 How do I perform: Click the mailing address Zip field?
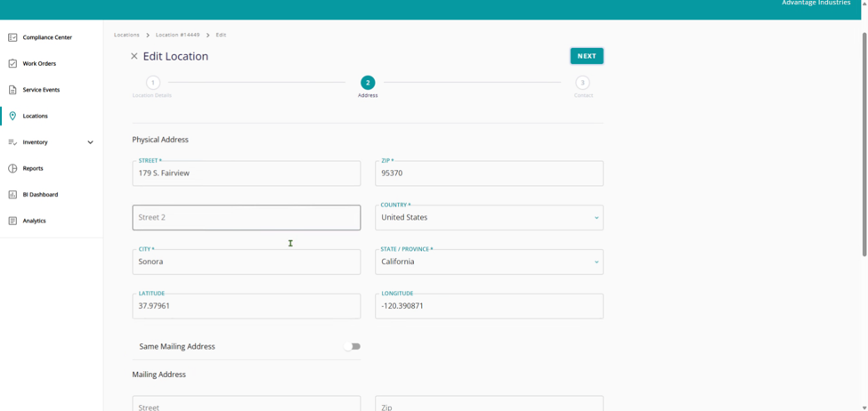(x=490, y=404)
